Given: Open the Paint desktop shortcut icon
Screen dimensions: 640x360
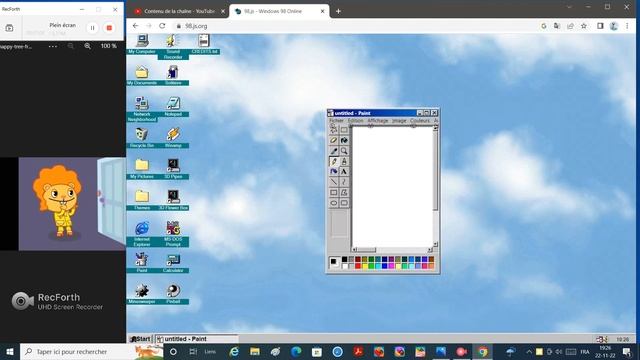Looking at the screenshot, I should pyautogui.click(x=142, y=262).
